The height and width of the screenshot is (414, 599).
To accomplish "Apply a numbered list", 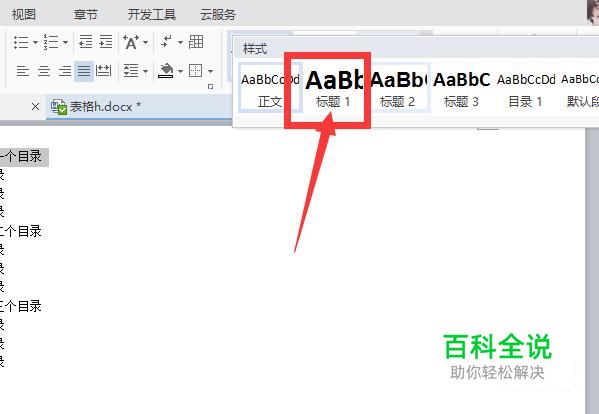I will [50, 42].
